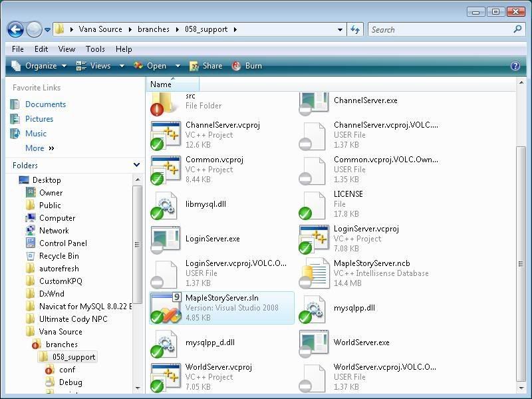Open the Explorer Help question mark icon
This screenshot has width=532, height=399.
(515, 66)
